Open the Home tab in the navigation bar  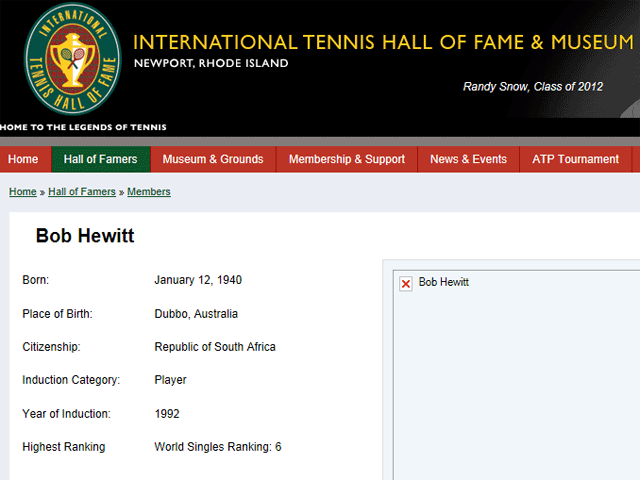tap(23, 159)
